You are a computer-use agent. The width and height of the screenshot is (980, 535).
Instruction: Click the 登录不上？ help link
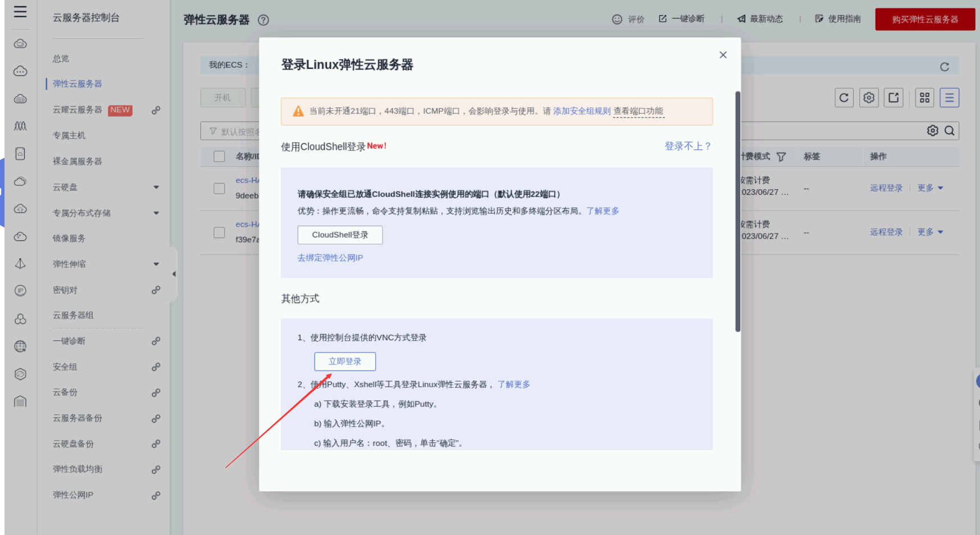689,147
